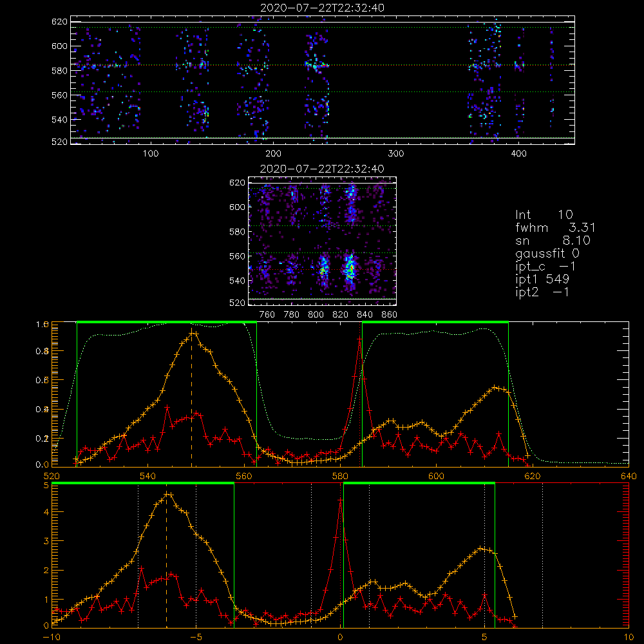
Task: Click the '760' x-axis label under the middle image
Action: pyautogui.click(x=267, y=315)
